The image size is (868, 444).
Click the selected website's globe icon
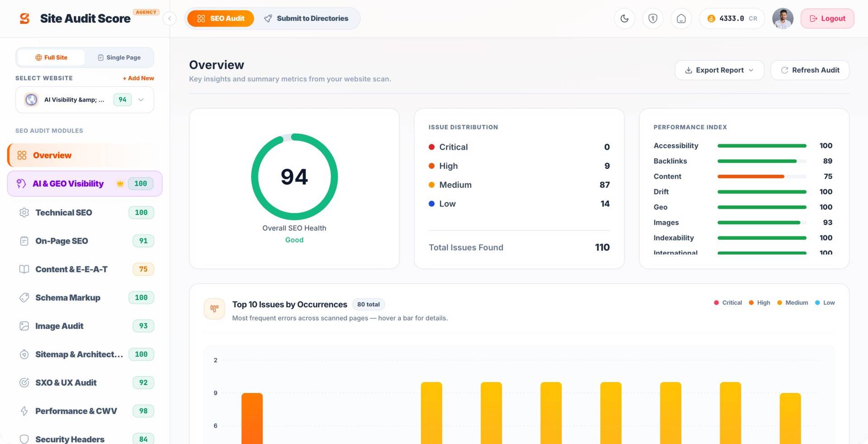point(31,99)
